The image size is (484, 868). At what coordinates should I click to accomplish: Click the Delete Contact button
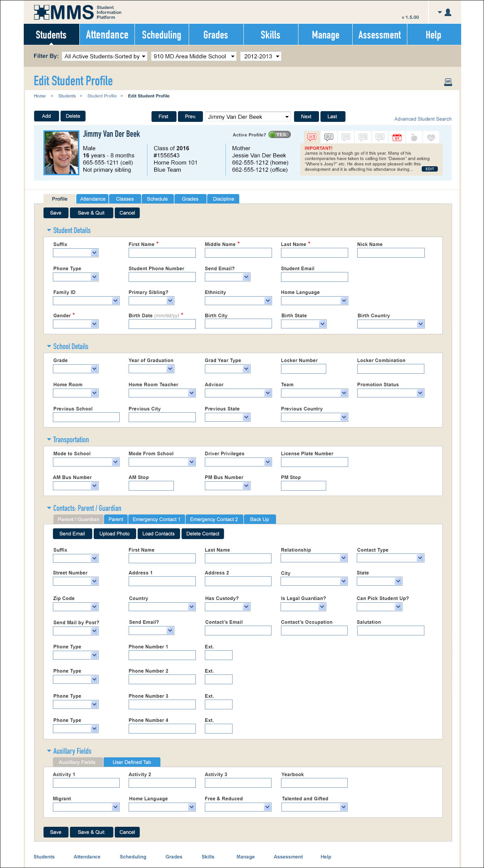click(203, 534)
